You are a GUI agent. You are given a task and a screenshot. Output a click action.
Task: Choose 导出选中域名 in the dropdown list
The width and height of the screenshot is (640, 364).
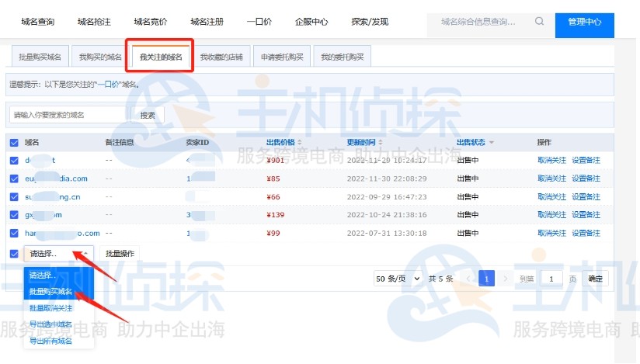59,324
